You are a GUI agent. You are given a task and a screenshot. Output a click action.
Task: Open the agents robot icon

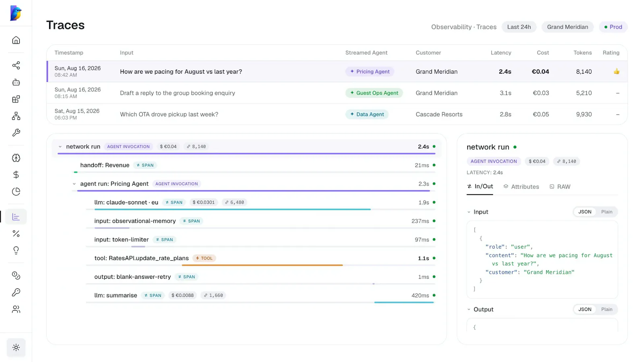(16, 82)
